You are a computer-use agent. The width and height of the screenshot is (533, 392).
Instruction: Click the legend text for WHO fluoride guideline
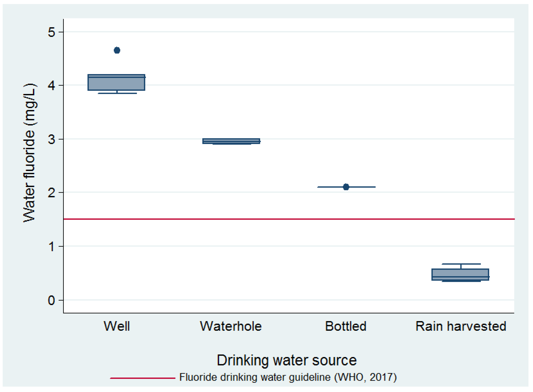288,377
